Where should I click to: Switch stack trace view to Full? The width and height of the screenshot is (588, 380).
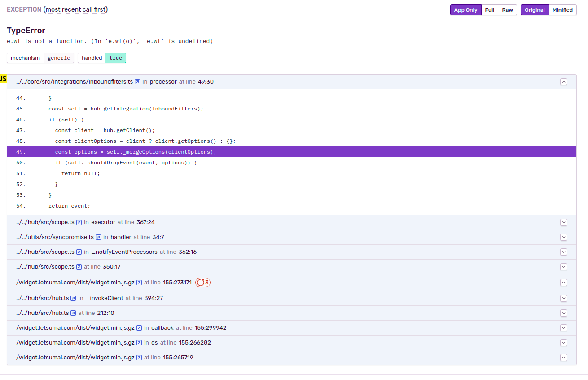point(490,10)
